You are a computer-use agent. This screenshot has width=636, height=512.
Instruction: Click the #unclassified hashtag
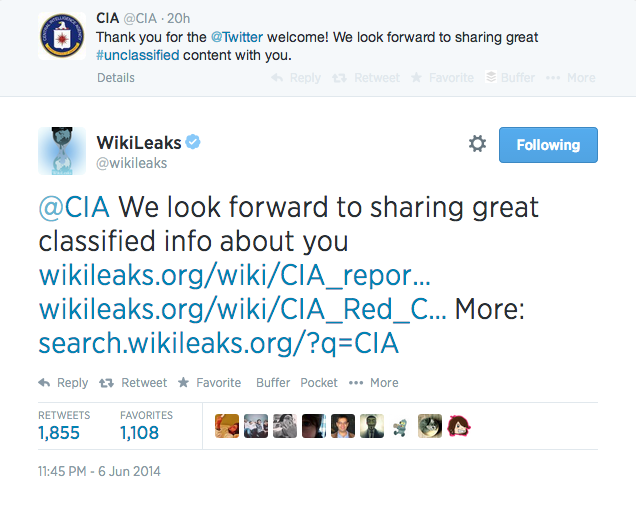pyautogui.click(x=138, y=55)
